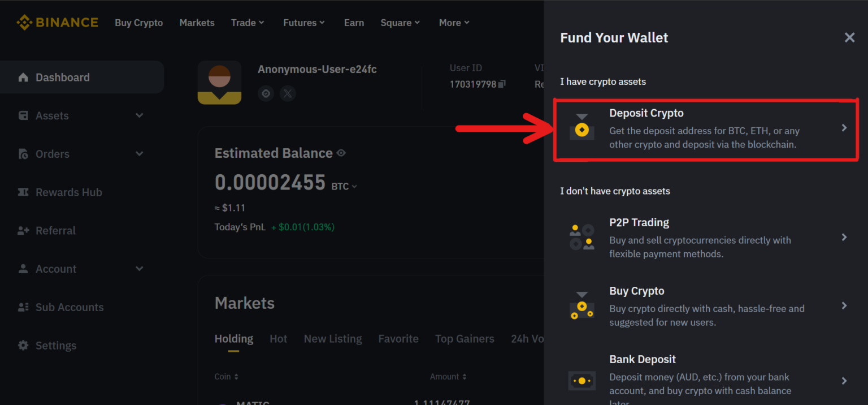Image resolution: width=868 pixels, height=405 pixels.
Task: Open the X social profile icon under username
Action: [288, 93]
